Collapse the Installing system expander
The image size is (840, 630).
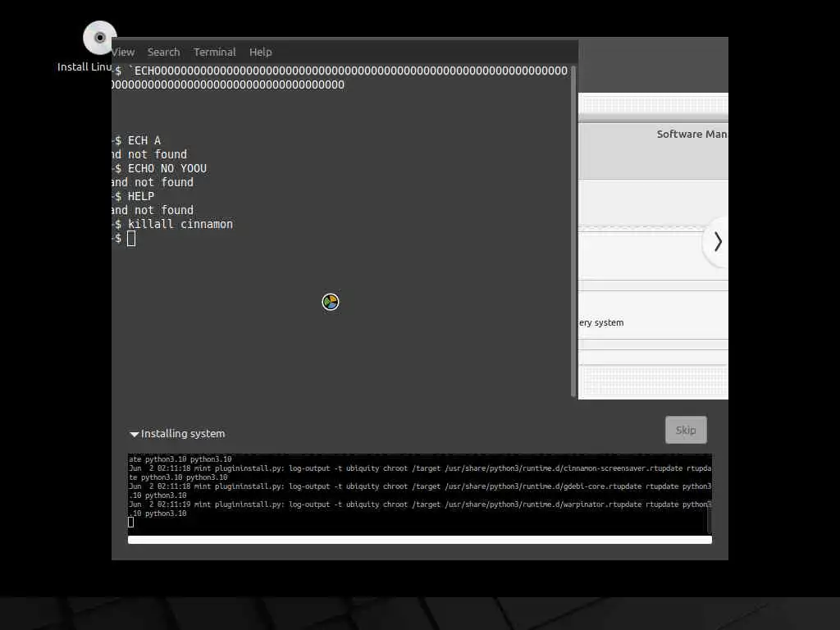click(177, 433)
